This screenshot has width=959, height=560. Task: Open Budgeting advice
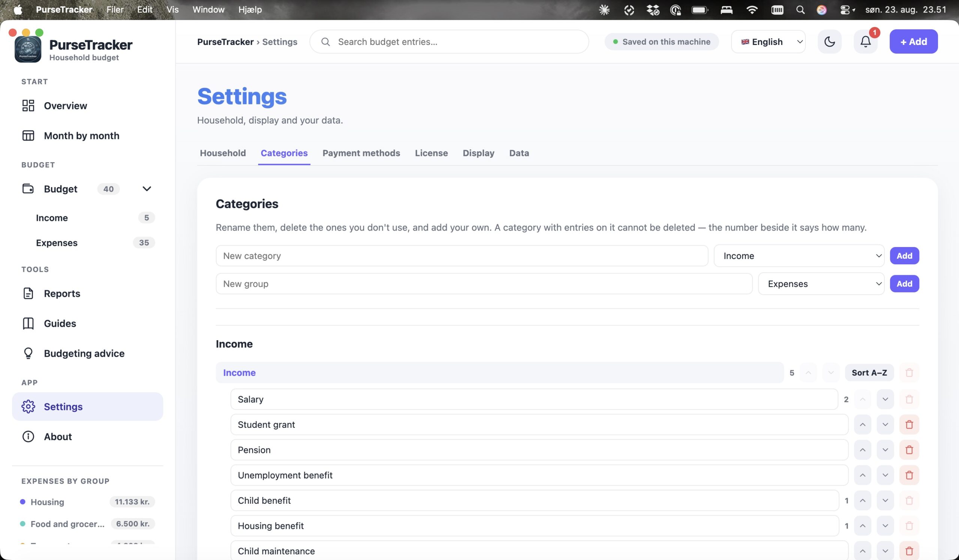click(x=88, y=354)
